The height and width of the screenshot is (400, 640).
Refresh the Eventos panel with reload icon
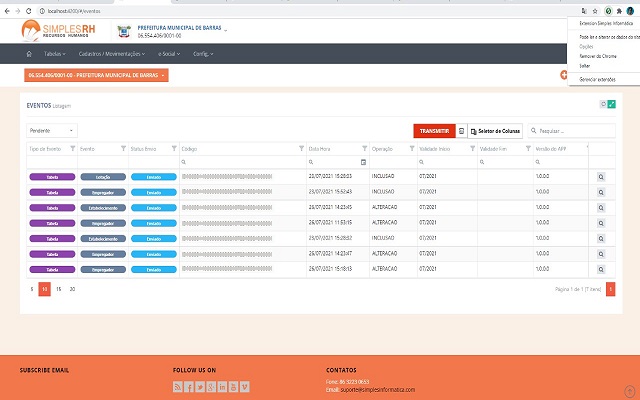coord(603,104)
